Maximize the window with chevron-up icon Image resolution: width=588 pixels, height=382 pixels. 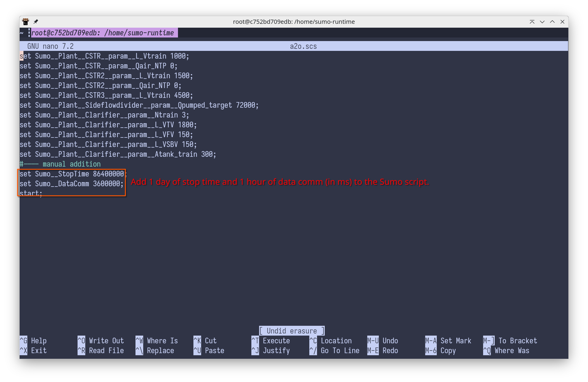click(x=552, y=22)
